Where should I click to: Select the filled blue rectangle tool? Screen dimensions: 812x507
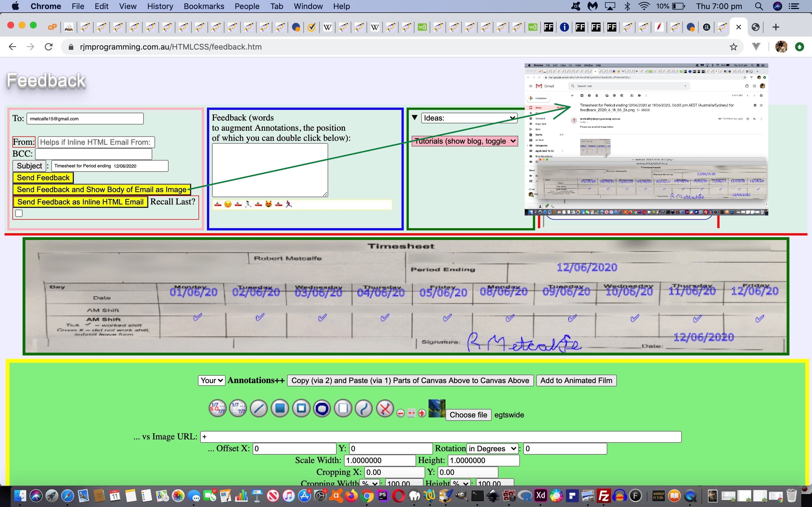click(280, 408)
